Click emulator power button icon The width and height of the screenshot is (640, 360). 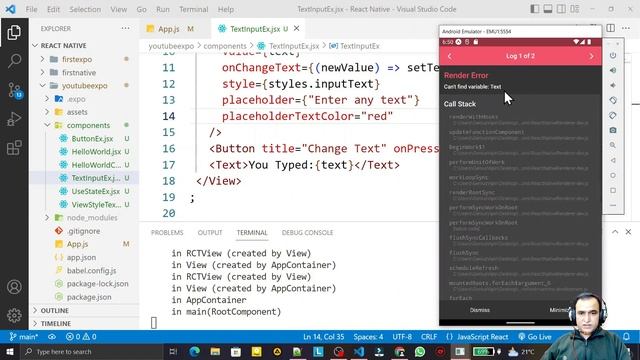(613, 55)
